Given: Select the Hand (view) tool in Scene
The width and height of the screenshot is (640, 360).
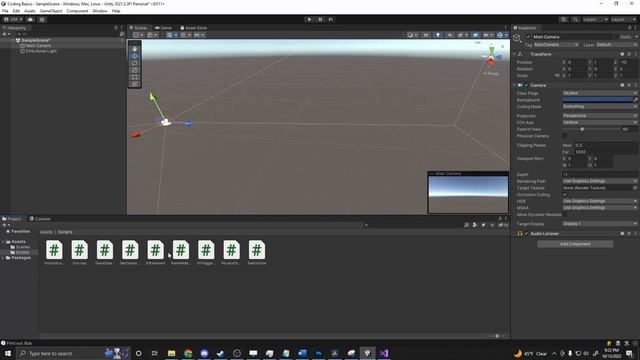Looking at the screenshot, I should (x=134, y=49).
